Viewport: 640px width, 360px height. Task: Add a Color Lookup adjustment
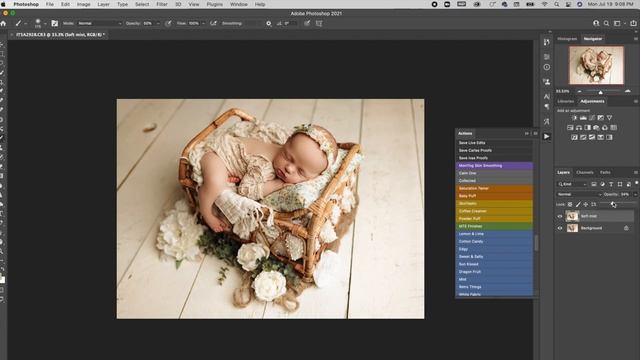click(613, 128)
